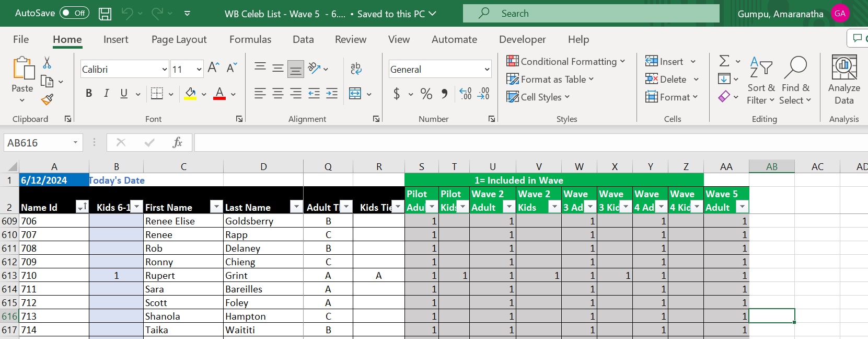Toggle Bold formatting

point(89,94)
